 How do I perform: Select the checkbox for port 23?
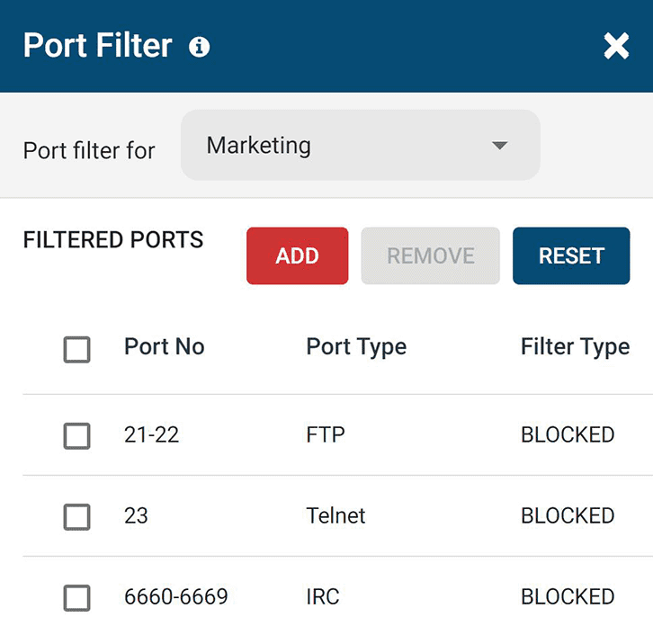(77, 517)
